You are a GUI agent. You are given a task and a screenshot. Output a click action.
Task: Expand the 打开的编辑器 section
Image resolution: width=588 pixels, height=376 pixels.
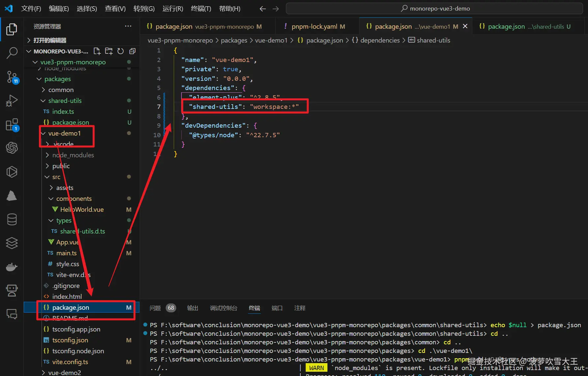[x=82, y=40]
